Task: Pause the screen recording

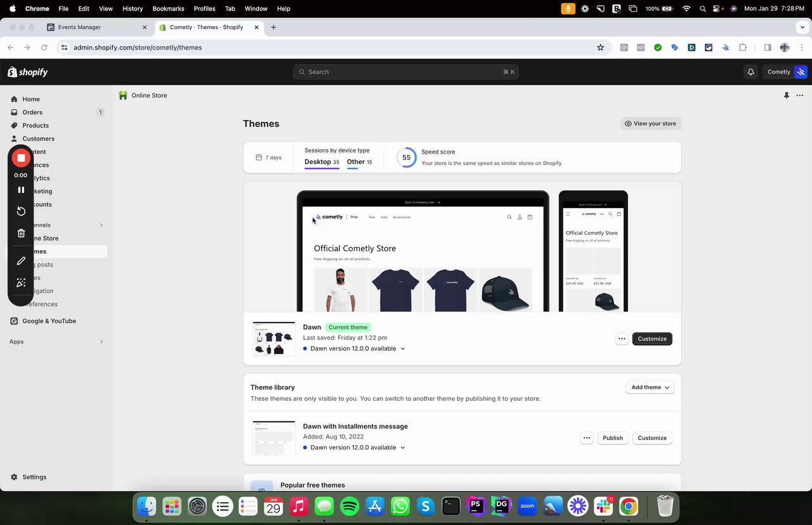Action: coord(21,190)
